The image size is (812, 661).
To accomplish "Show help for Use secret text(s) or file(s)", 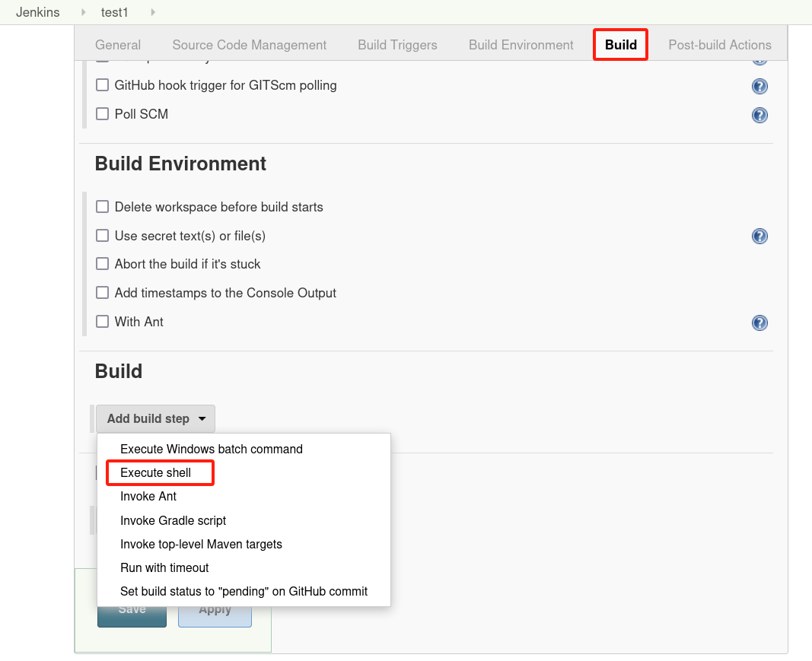I will [x=759, y=236].
